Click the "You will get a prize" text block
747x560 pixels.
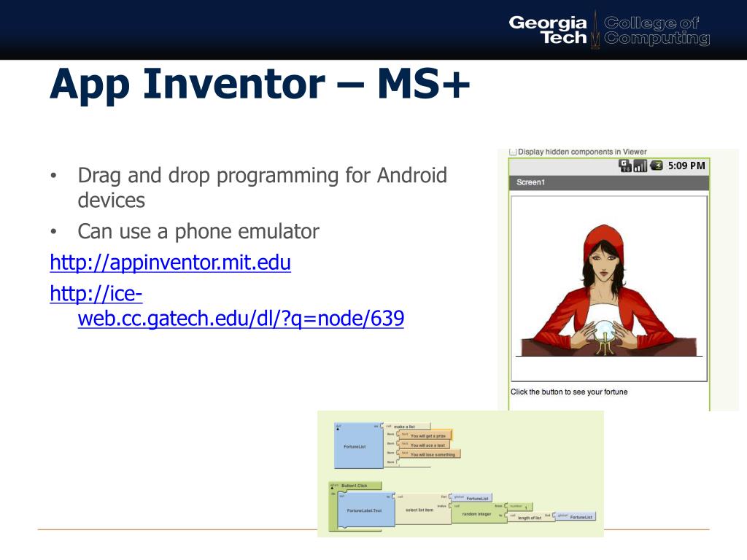425,435
